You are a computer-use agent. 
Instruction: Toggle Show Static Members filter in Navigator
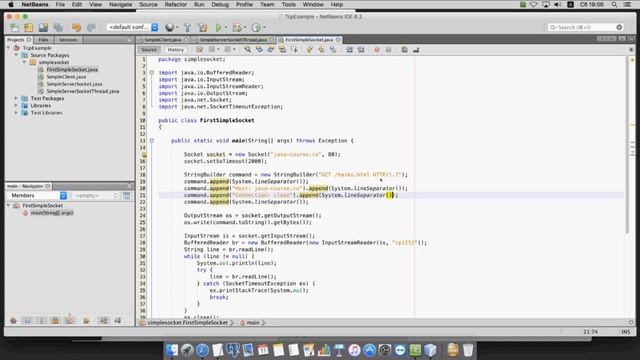(41, 321)
